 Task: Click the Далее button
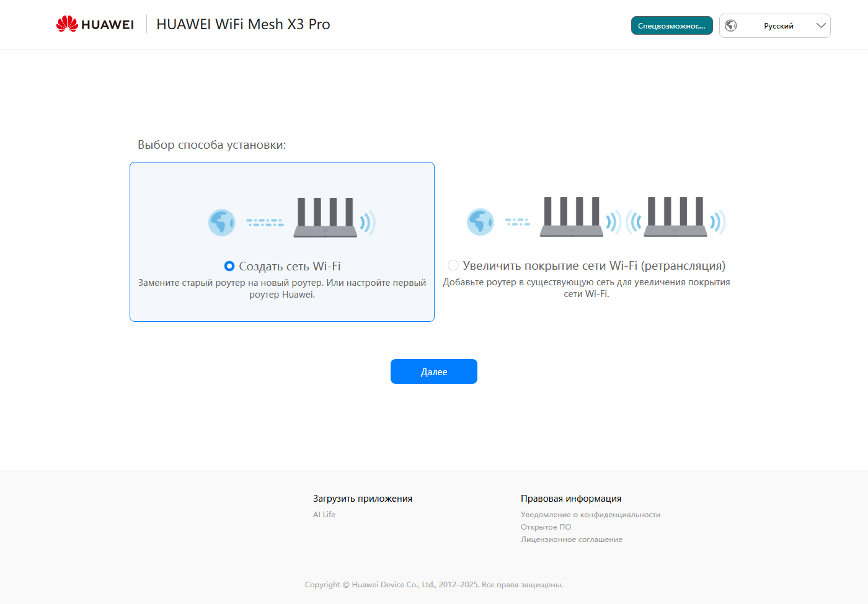click(434, 371)
